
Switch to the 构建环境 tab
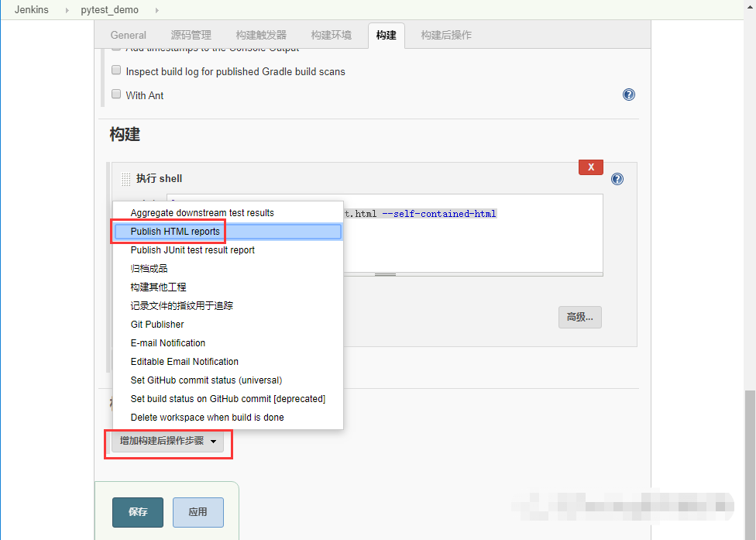(332, 35)
